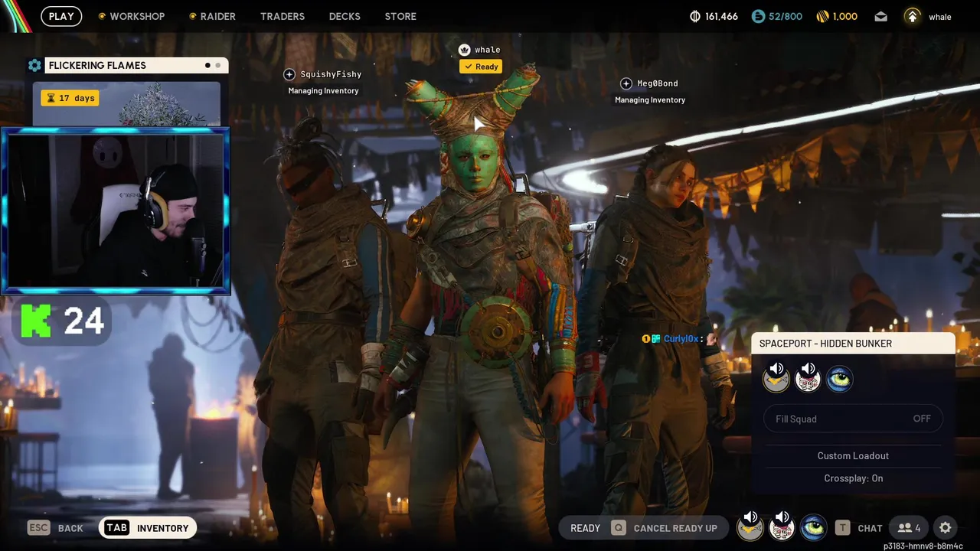This screenshot has width=980, height=551.
Task: Open Custom Loadout option
Action: 853,455
